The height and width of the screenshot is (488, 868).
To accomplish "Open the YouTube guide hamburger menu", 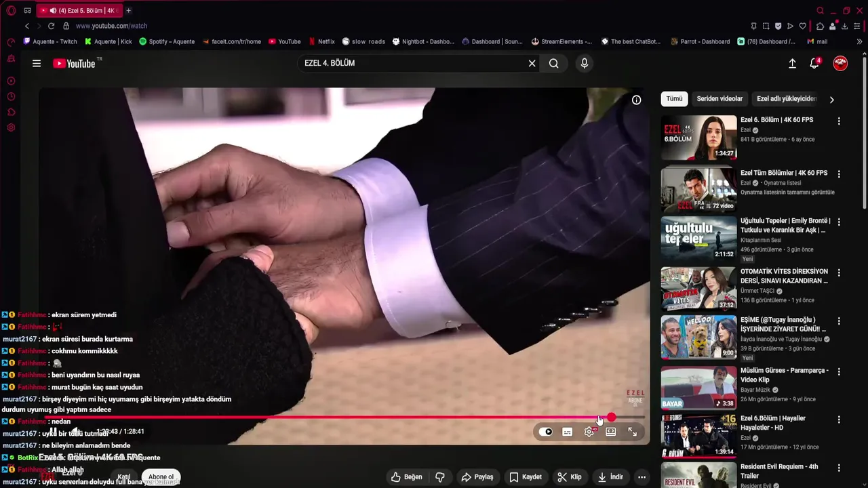I will (x=37, y=63).
